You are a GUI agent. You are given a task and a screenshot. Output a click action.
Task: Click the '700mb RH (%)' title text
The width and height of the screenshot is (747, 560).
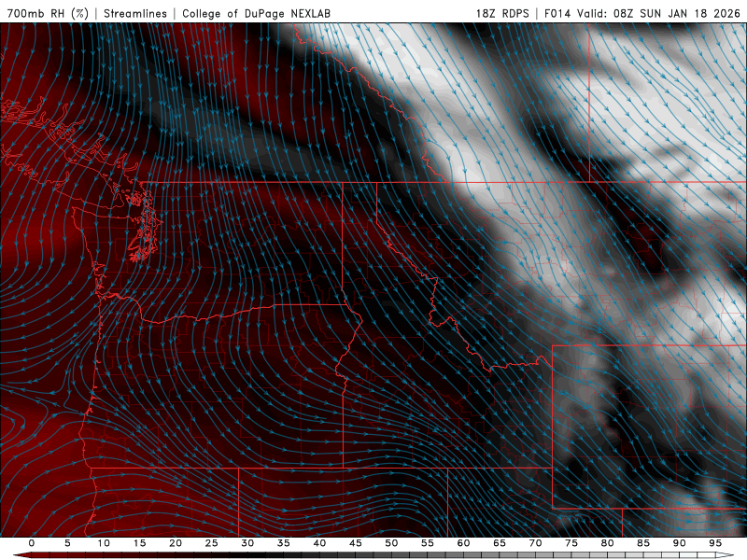pyautogui.click(x=48, y=13)
